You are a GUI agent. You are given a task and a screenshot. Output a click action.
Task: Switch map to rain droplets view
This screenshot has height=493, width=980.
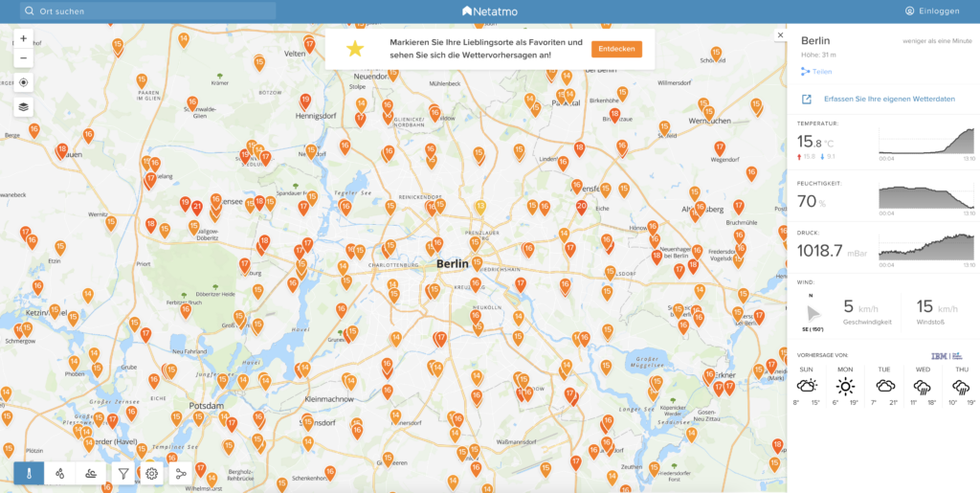59,473
